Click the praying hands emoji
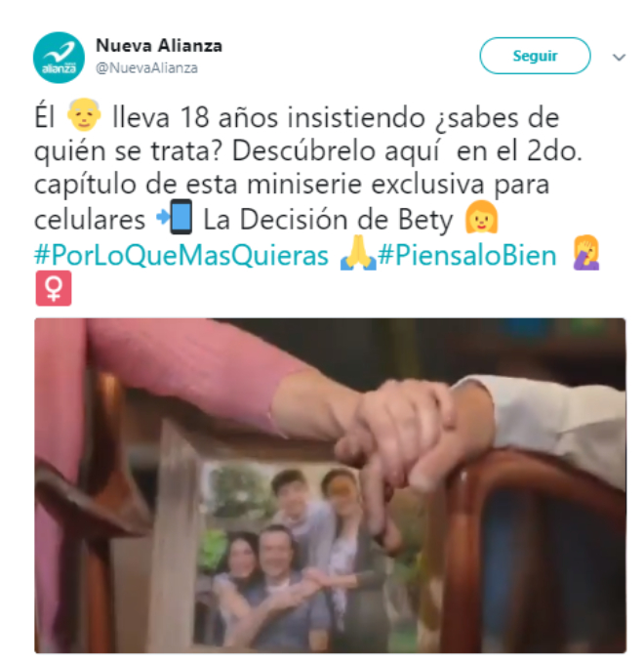Viewport: 644px width, 664px height. coord(358,253)
